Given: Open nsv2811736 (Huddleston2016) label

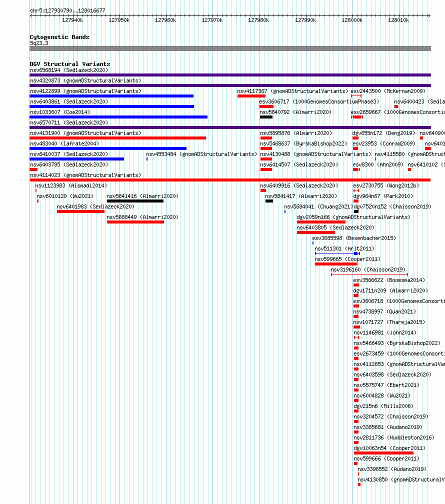Looking at the screenshot, I should [x=394, y=438].
